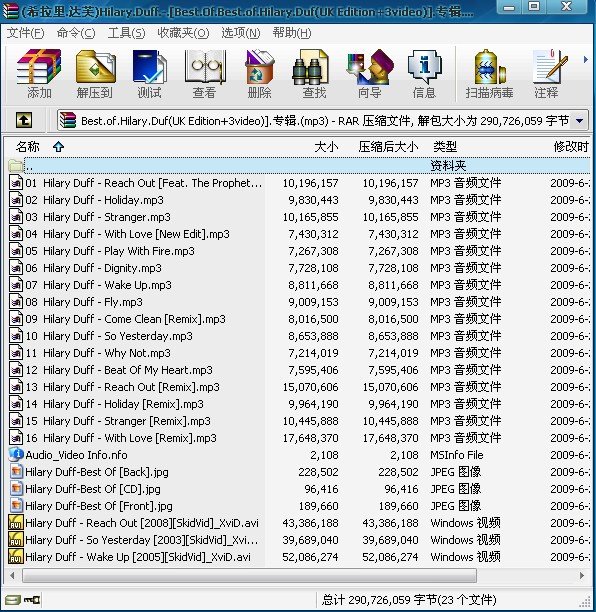Image resolution: width=596 pixels, height=612 pixels.
Task: Open the 工具(S) menu
Action: tap(126, 33)
